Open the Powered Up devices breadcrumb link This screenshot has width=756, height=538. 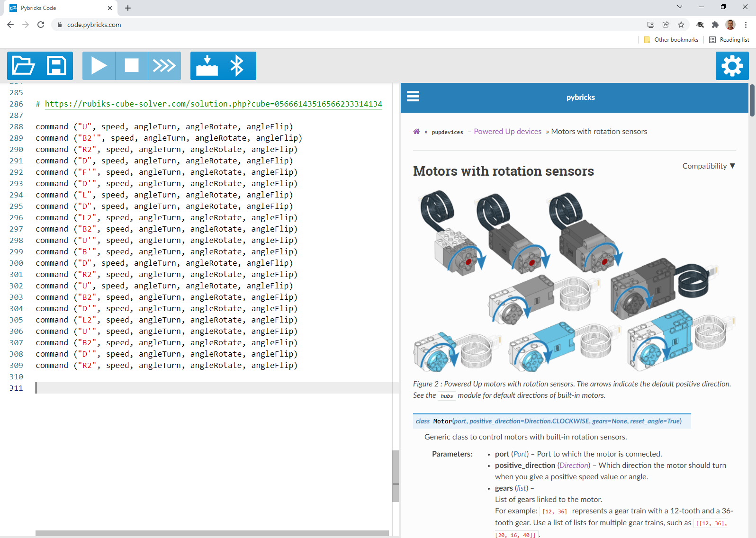(507, 132)
